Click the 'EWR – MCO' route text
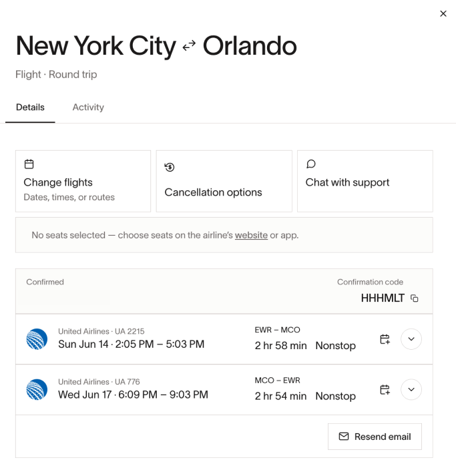456x476 pixels. coord(277,330)
